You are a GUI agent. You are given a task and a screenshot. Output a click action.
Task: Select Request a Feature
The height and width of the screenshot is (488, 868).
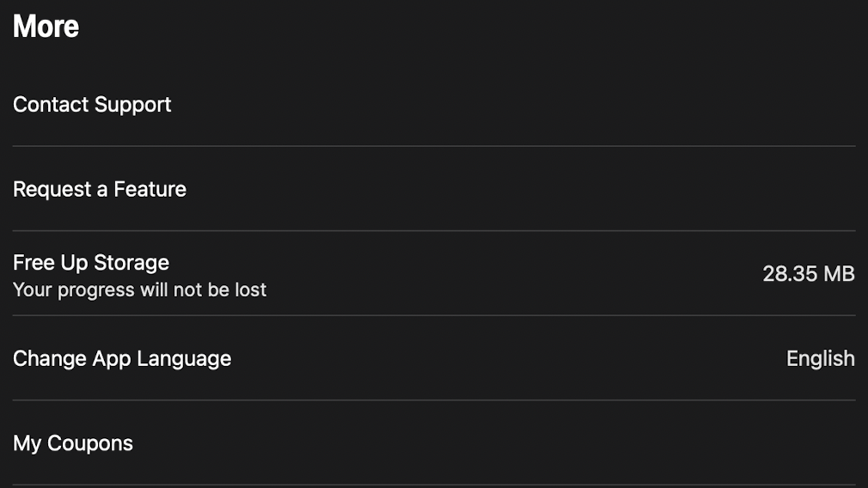click(x=100, y=189)
